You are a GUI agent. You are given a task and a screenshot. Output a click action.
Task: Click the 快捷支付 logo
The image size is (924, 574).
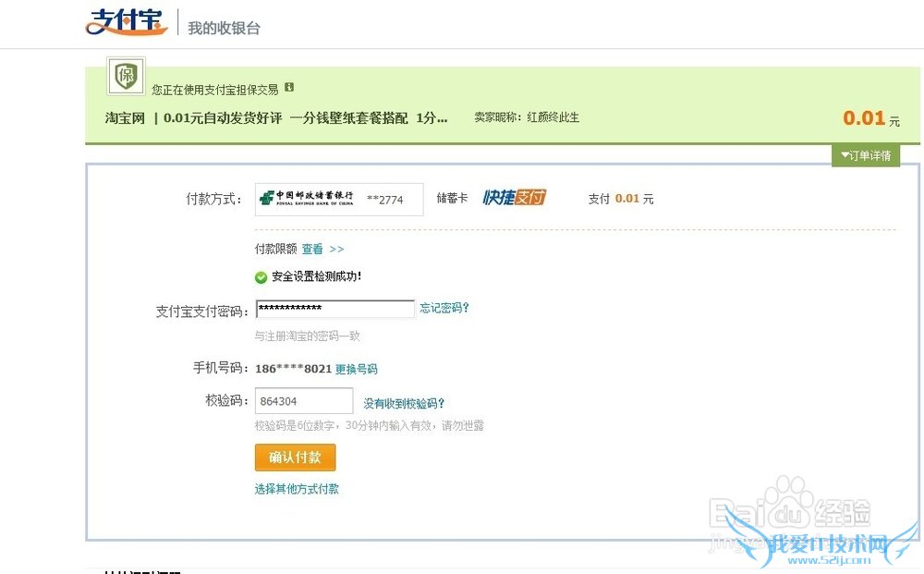[x=514, y=198]
